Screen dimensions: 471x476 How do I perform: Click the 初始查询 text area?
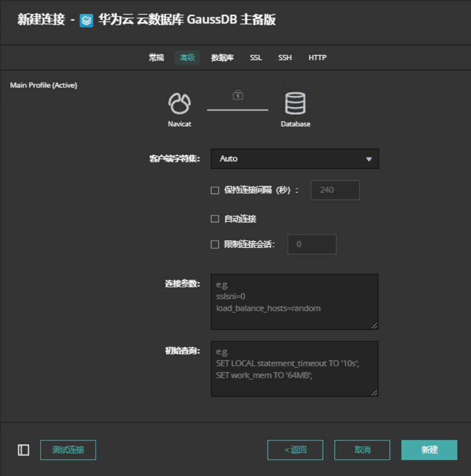[x=294, y=369]
